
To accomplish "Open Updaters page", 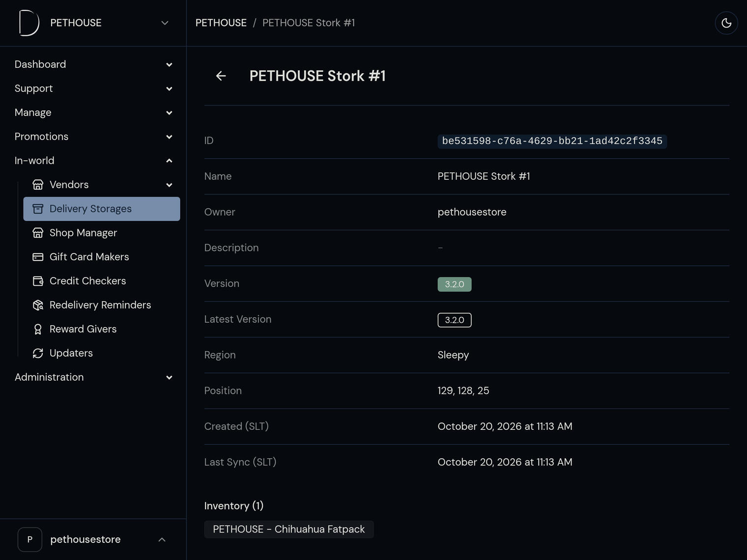I will (x=102, y=353).
